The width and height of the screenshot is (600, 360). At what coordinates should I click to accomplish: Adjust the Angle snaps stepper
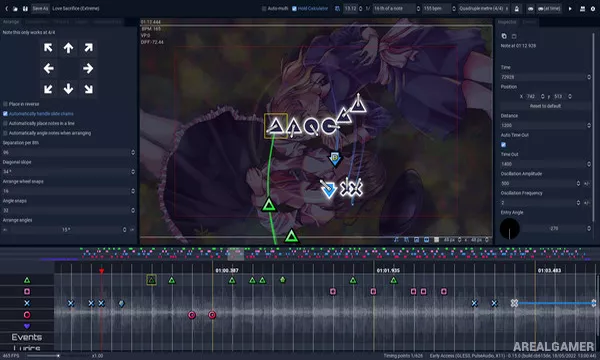133,210
